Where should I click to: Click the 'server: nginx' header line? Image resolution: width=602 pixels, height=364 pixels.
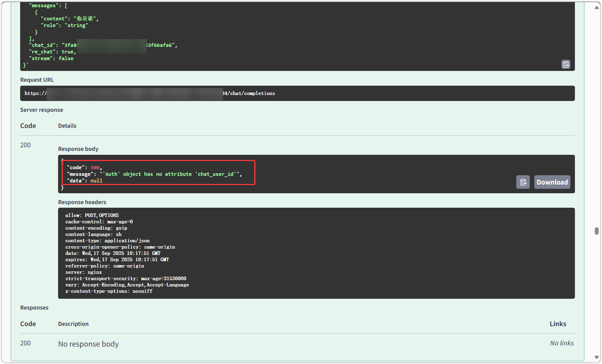click(84, 272)
